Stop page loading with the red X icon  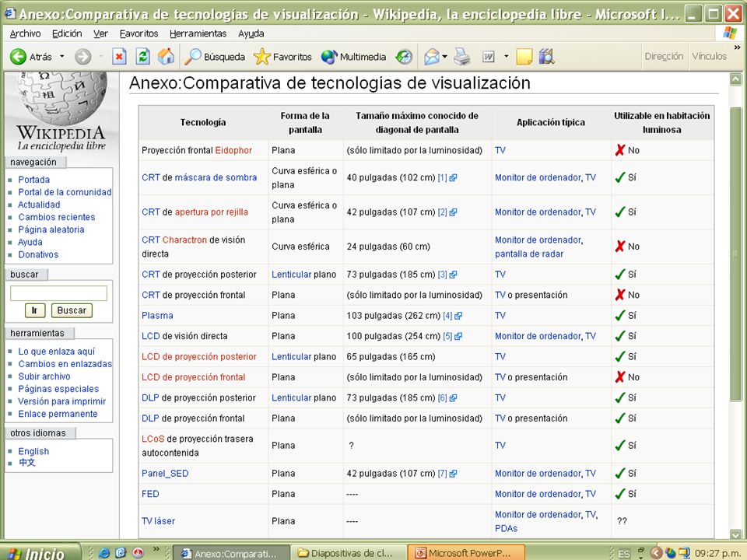(119, 57)
